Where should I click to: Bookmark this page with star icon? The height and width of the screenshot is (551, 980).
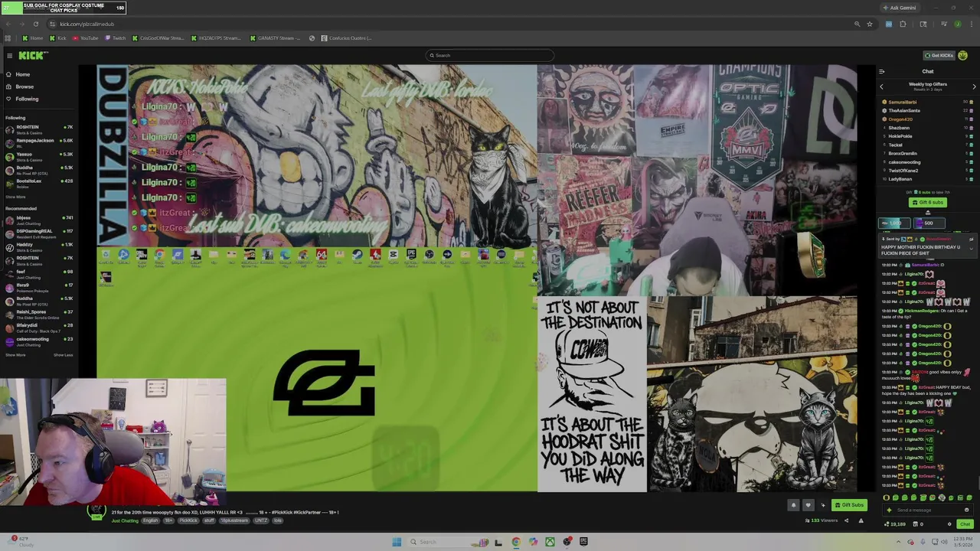coord(870,24)
